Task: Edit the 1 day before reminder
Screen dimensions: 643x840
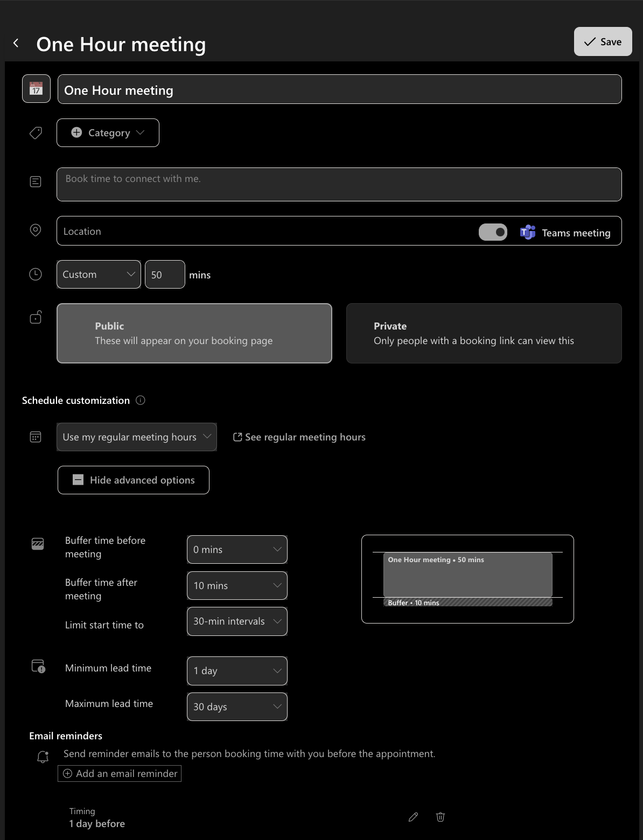Action: coord(414,817)
